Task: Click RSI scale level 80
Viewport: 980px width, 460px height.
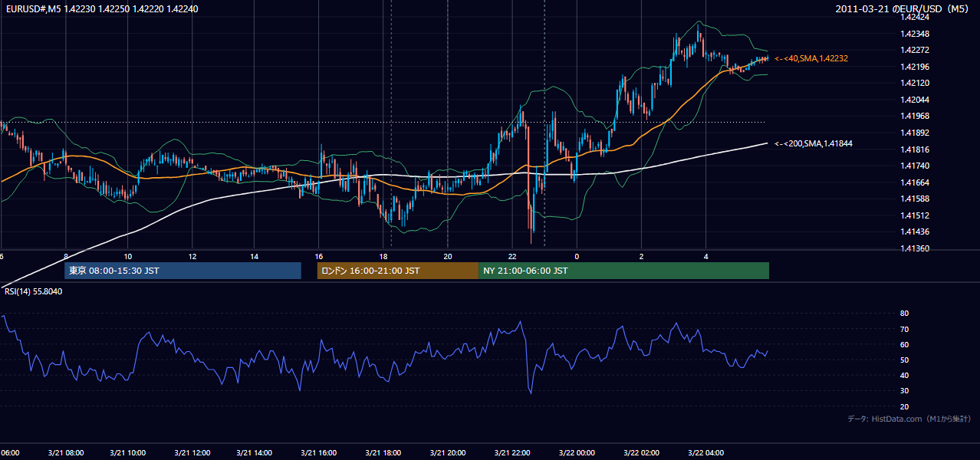Action: coord(904,314)
